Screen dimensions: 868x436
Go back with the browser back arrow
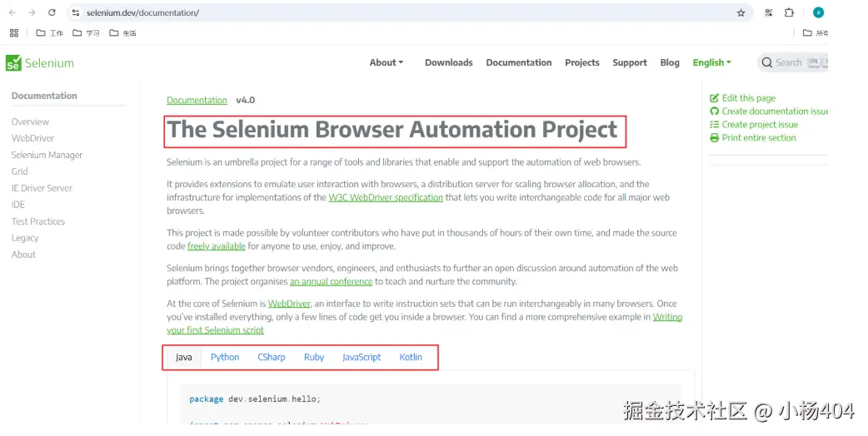click(12, 12)
